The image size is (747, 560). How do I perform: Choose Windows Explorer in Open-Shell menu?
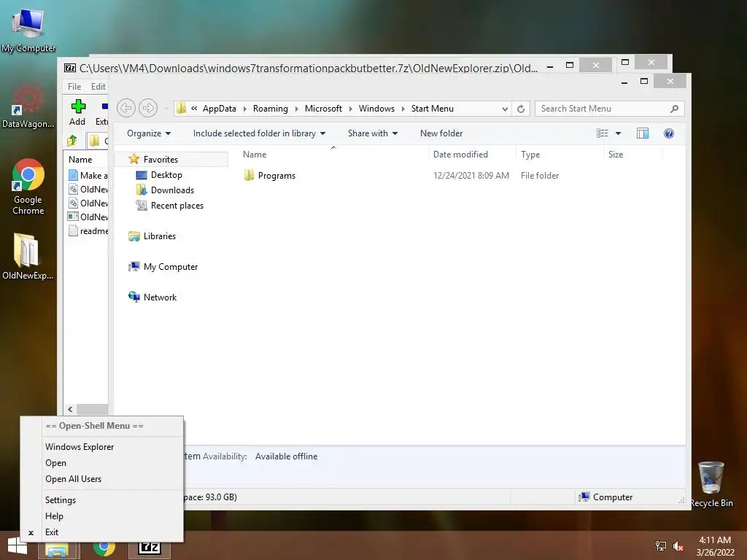80,447
